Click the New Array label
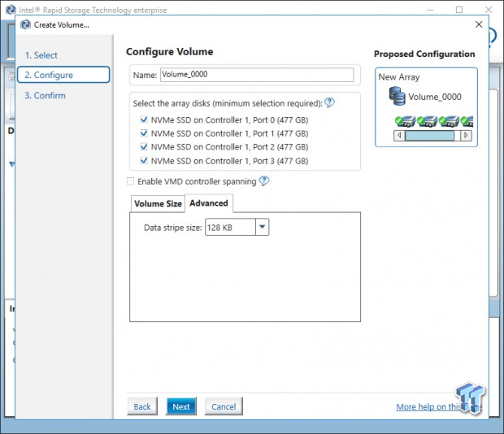The image size is (504, 434). click(399, 77)
